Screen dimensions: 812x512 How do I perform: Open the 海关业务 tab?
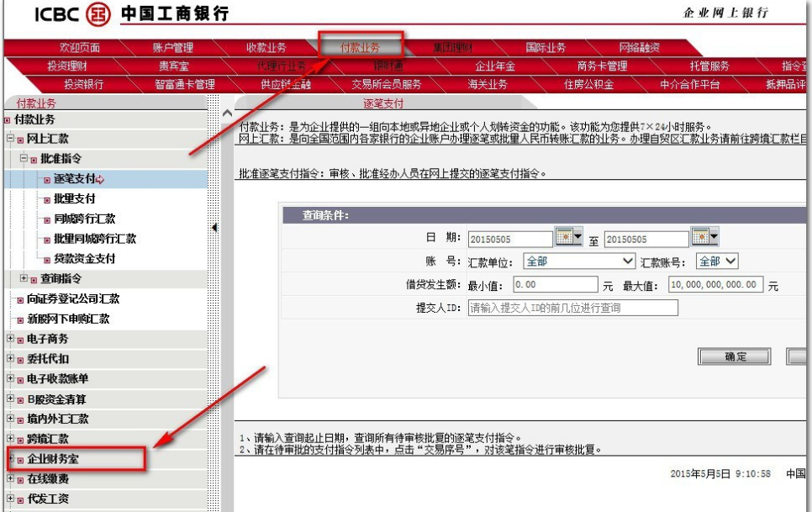[x=488, y=84]
